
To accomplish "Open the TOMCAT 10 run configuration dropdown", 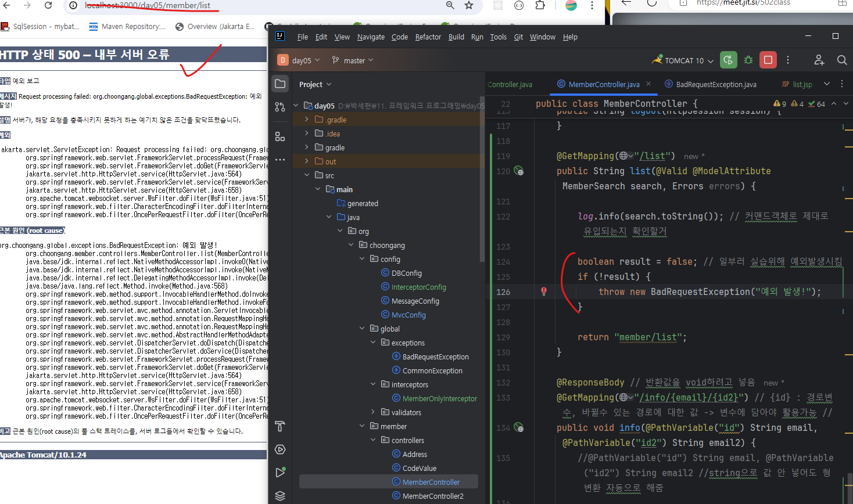I will [683, 60].
